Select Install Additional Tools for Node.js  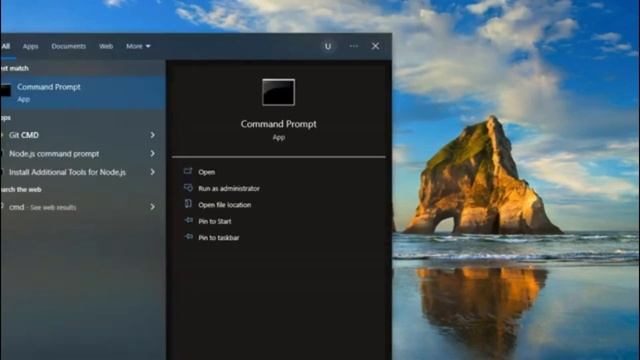coord(83,172)
